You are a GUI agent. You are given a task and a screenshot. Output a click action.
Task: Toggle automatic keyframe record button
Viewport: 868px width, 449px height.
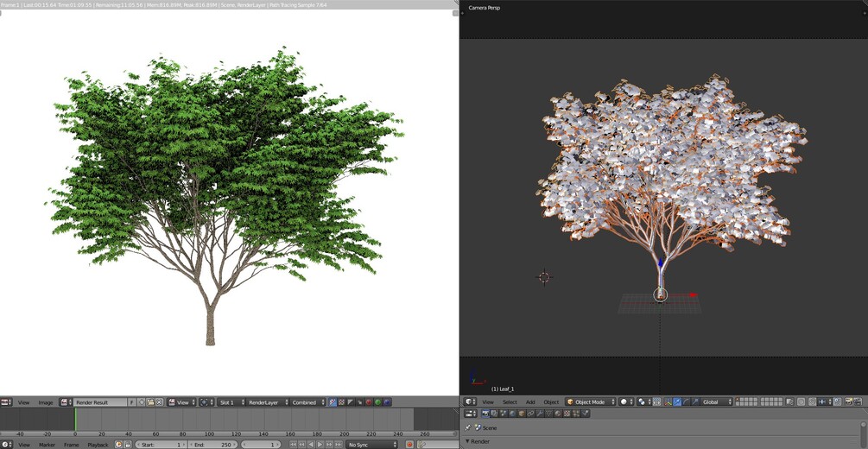coord(409,445)
